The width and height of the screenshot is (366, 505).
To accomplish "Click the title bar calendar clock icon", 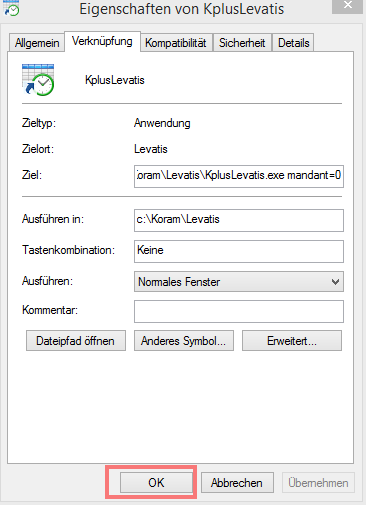I will click(x=12, y=8).
